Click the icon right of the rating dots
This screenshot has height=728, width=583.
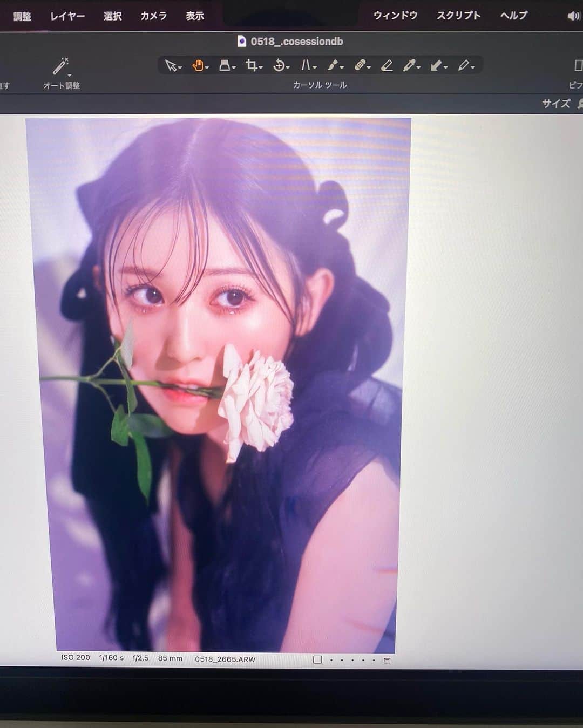387,660
